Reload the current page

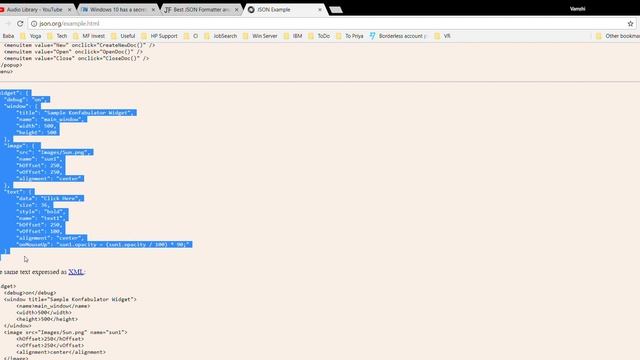pos(20,24)
